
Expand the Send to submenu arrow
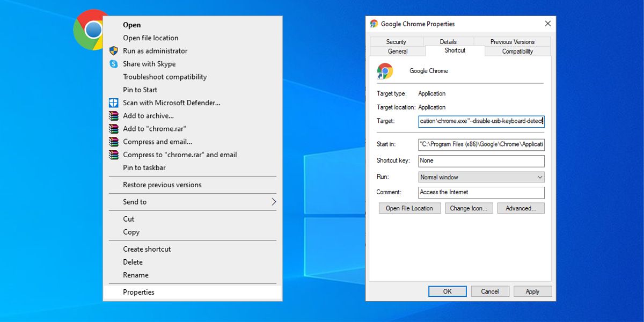tap(273, 202)
